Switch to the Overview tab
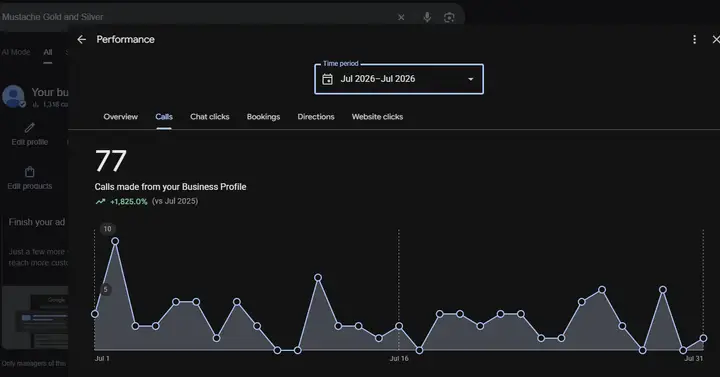Screen dimensions: 720x377 (x=120, y=117)
